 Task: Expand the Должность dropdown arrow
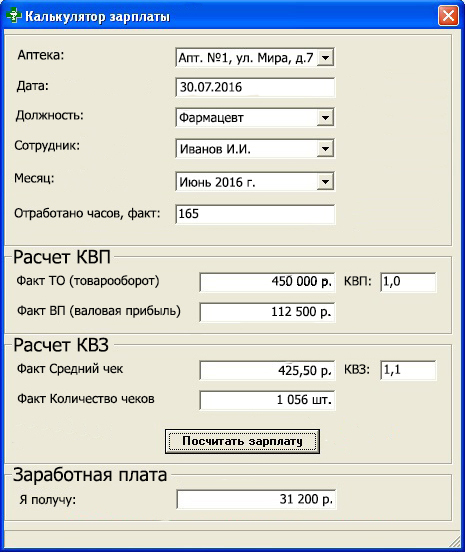325,117
